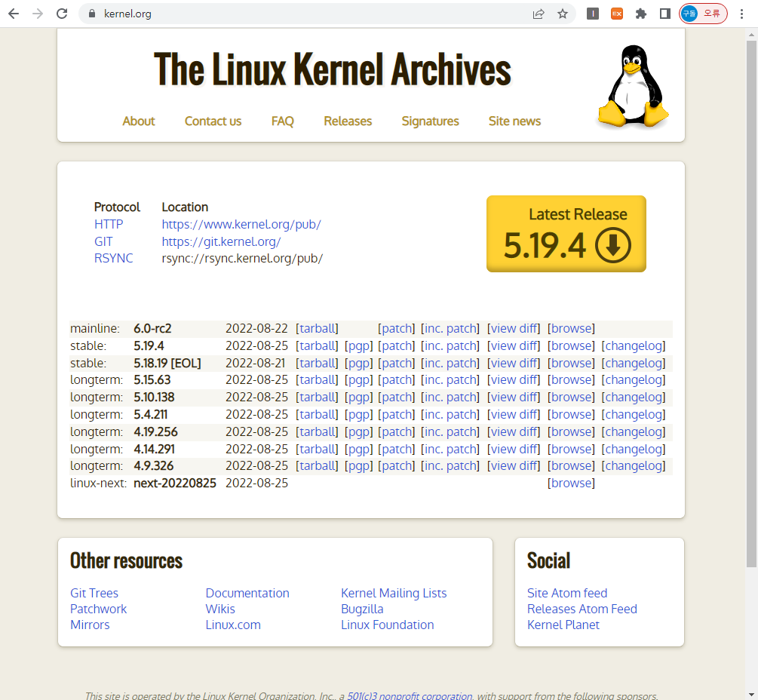
Task: Open the dark square extension icon
Action: [593, 14]
